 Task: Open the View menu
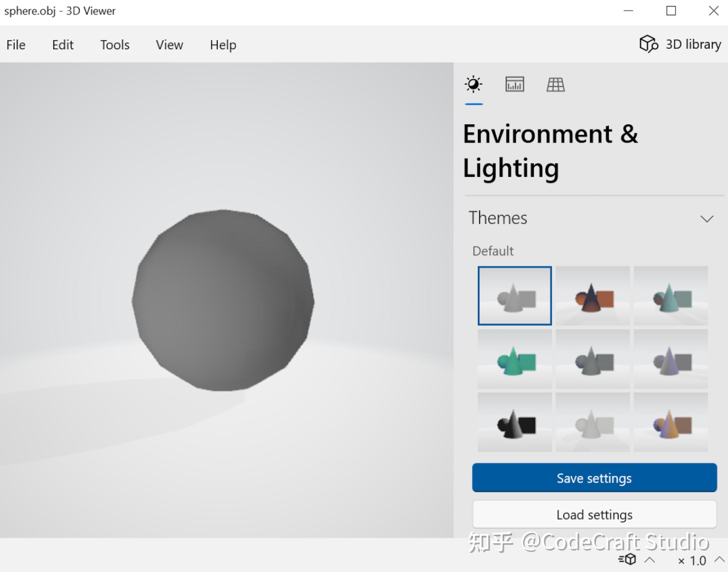coord(169,45)
